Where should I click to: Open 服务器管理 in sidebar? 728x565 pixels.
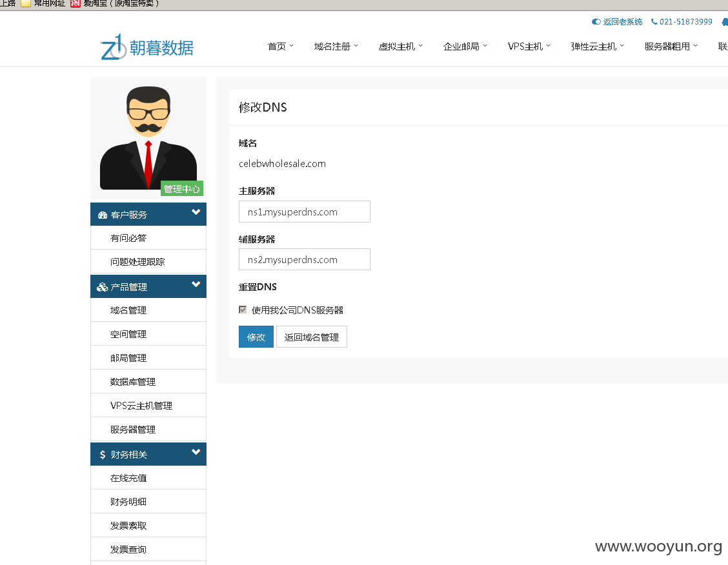[x=148, y=430]
